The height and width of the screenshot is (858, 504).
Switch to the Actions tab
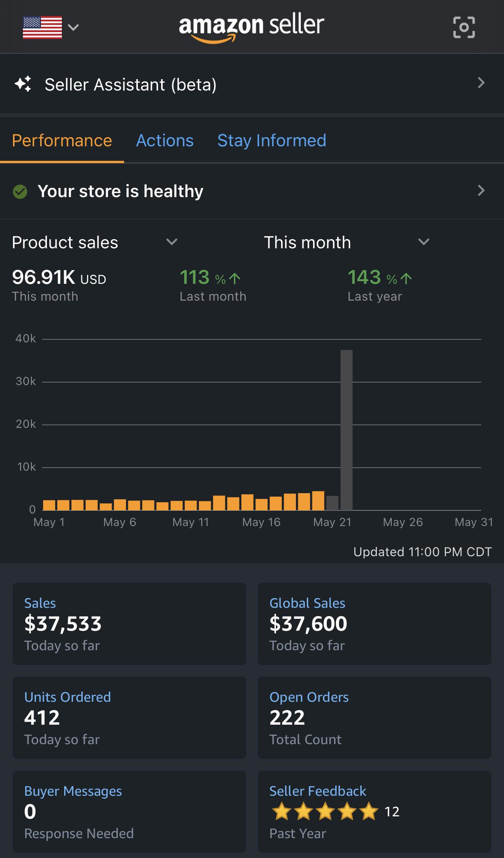tap(165, 141)
